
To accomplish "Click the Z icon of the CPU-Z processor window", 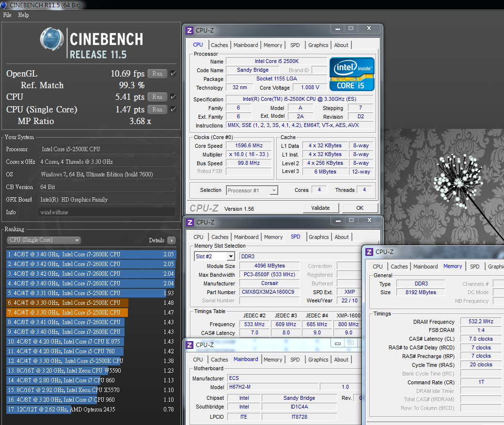I will coord(189,30).
